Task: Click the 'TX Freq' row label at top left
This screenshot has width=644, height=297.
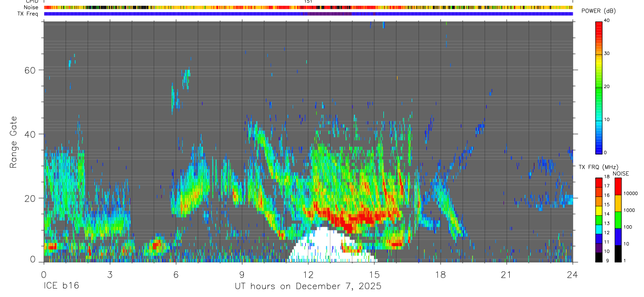Action: point(28,14)
